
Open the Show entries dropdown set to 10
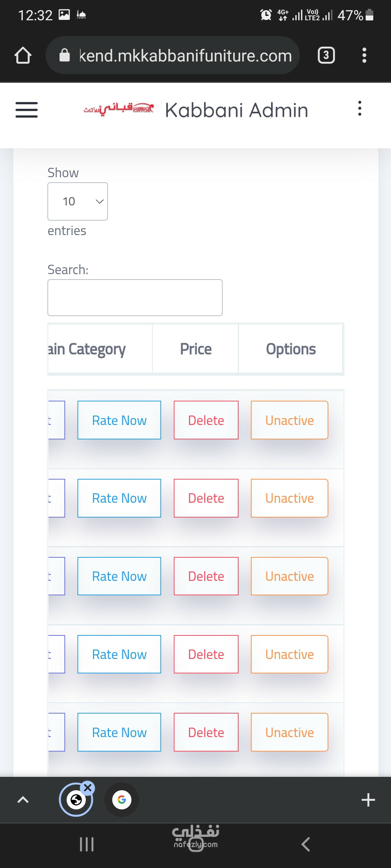coord(77,201)
